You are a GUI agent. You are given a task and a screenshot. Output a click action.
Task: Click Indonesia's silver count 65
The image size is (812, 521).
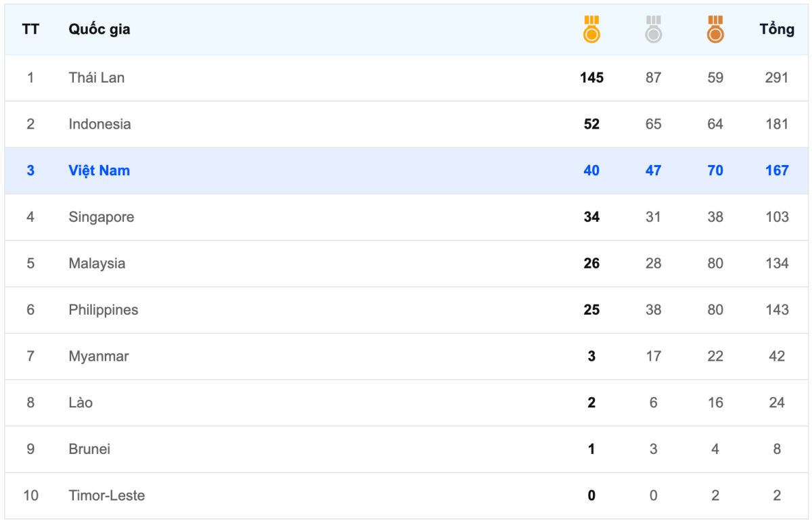653,124
